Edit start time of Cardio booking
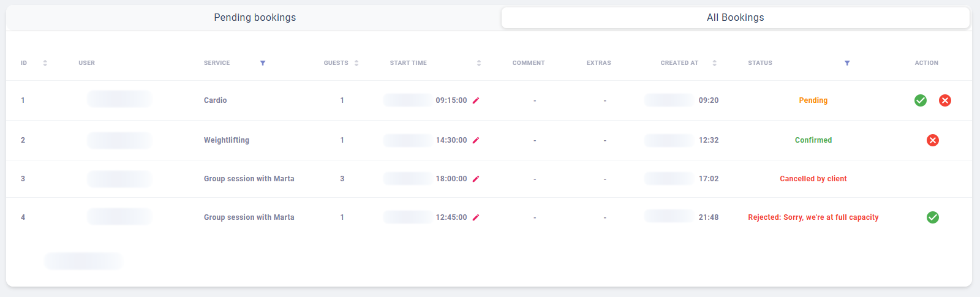980x297 pixels. 476,100
